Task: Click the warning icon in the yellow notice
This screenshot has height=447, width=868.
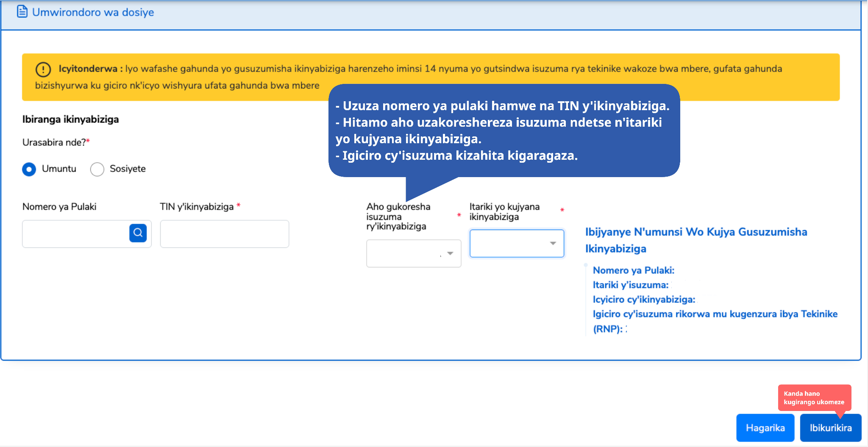Action: [43, 69]
